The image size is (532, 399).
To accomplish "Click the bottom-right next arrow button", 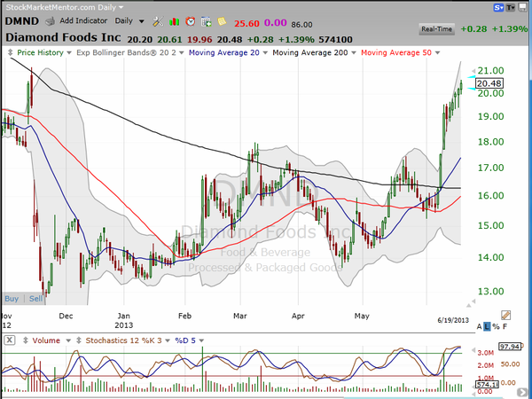I will coord(524,394).
